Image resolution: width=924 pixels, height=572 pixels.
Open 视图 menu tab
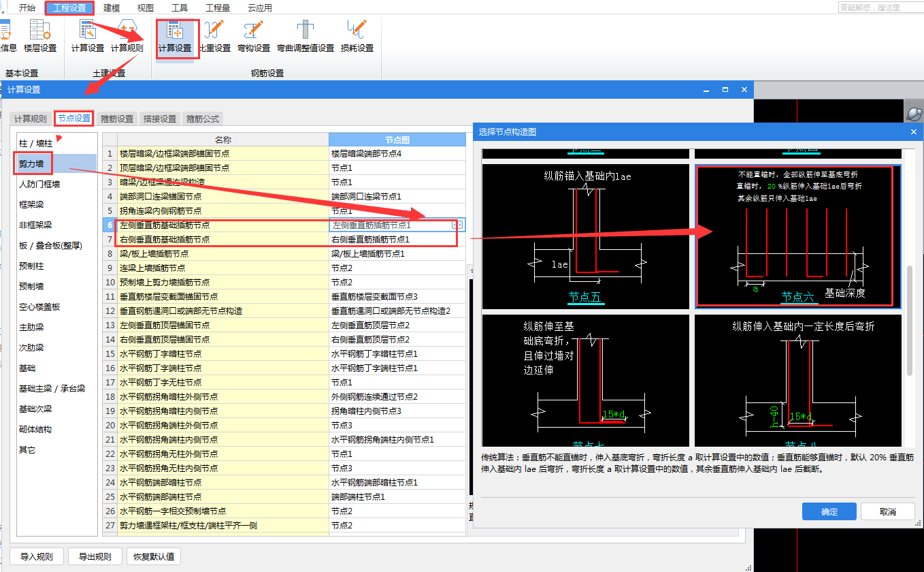click(x=146, y=7)
